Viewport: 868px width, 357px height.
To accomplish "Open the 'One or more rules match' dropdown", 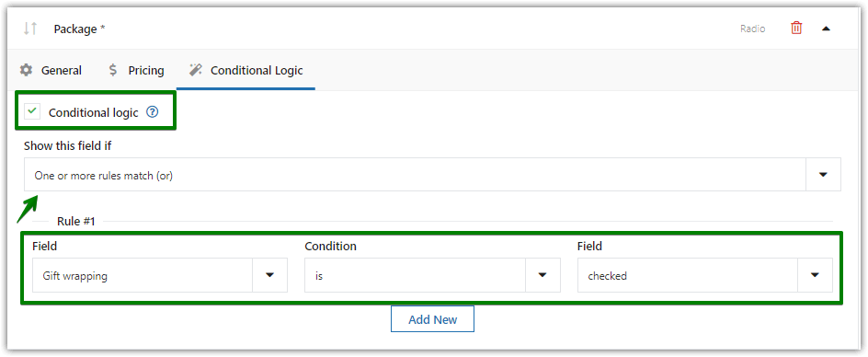I will pyautogui.click(x=432, y=175).
